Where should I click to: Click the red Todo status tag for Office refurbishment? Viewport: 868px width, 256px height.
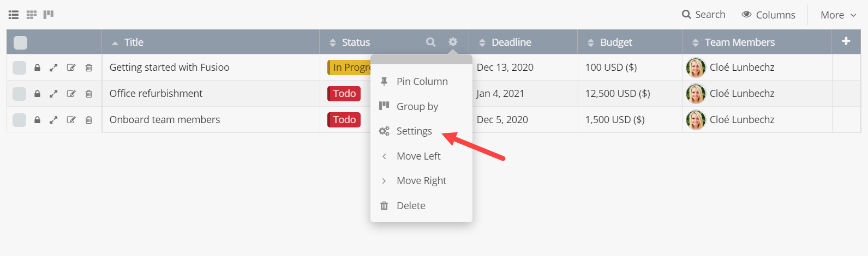(344, 94)
